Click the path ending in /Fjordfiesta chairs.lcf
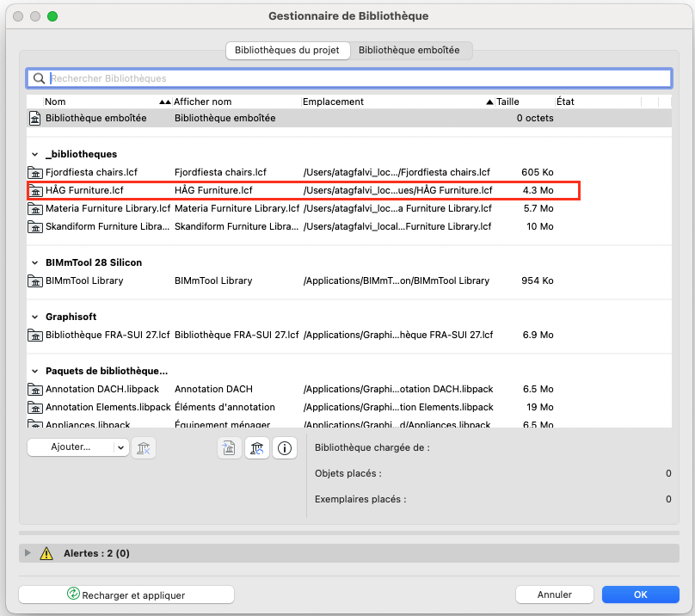Viewport: 695px width, 616px height. (x=397, y=172)
